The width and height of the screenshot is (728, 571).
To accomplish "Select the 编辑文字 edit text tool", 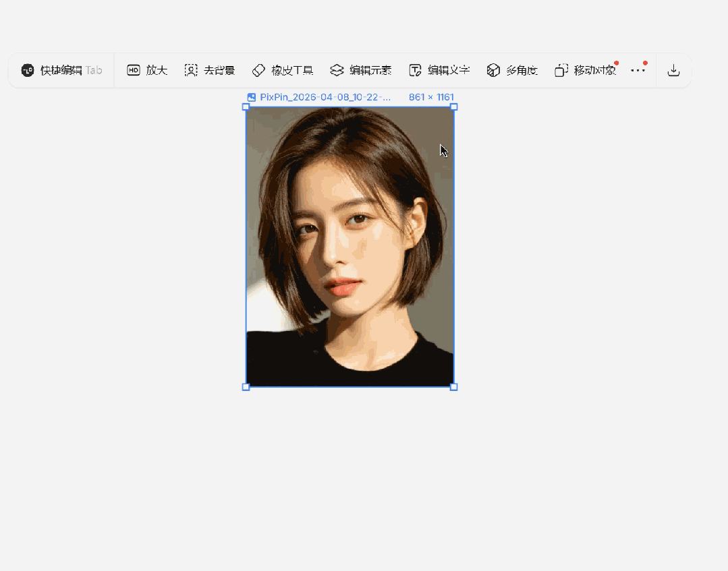I will pyautogui.click(x=439, y=71).
